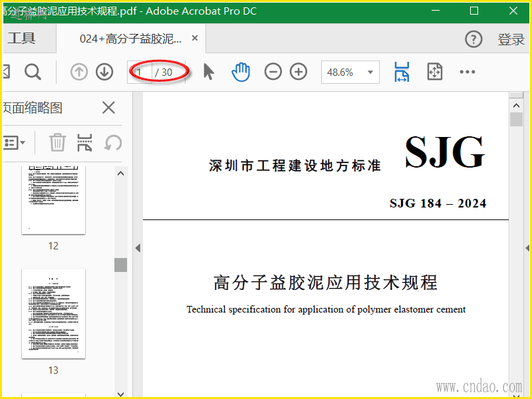The width and height of the screenshot is (532, 399).
Task: Click the current page number field
Action: [140, 72]
